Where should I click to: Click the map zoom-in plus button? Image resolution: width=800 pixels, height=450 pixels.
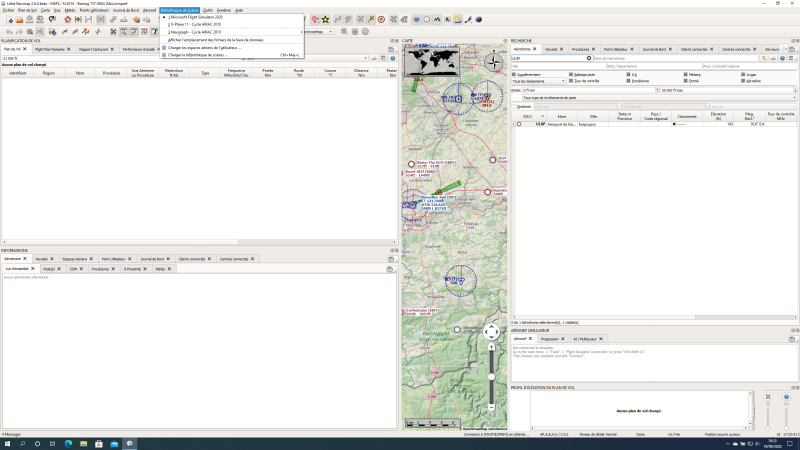click(491, 347)
